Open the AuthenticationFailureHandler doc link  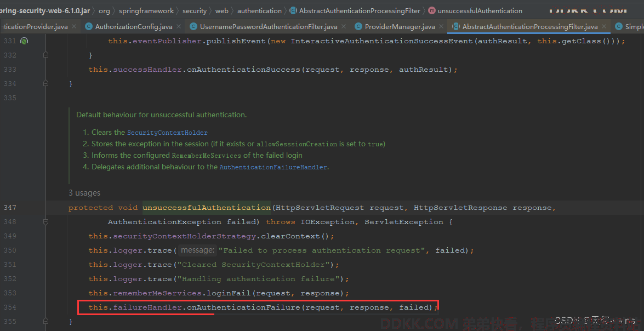coord(273,167)
